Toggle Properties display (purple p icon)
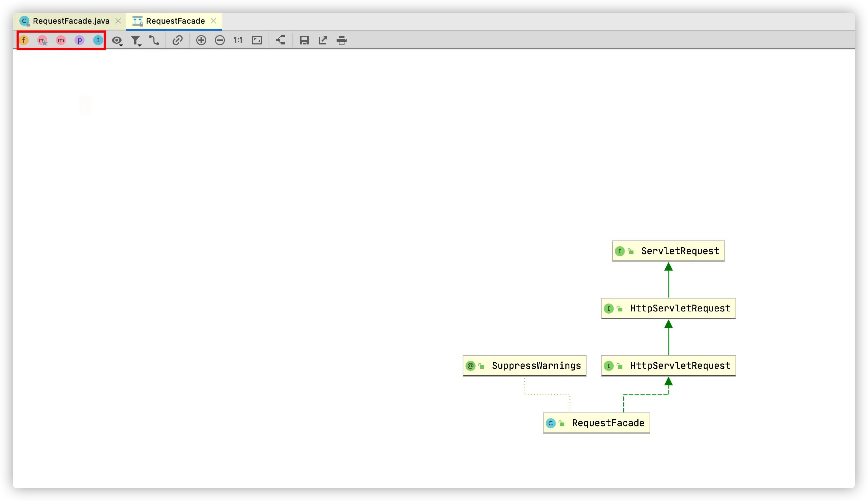The width and height of the screenshot is (868, 501). point(79,40)
